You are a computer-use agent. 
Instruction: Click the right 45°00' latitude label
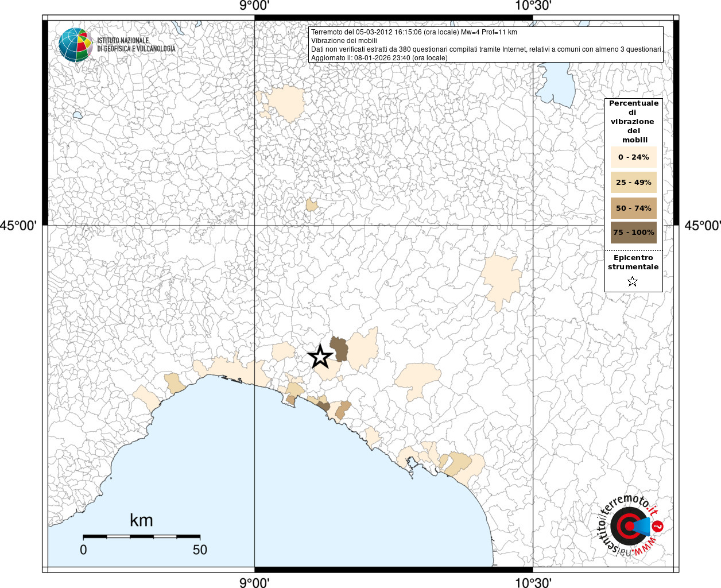tap(703, 226)
